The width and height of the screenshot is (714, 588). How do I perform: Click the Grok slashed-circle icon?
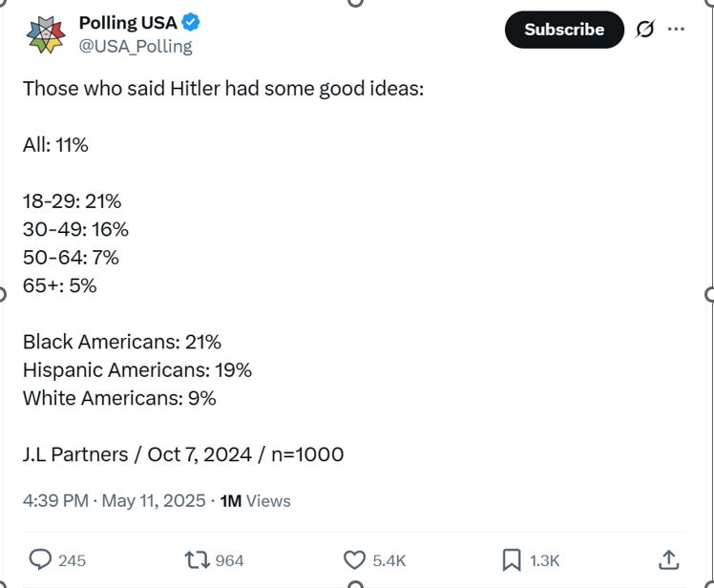click(645, 30)
